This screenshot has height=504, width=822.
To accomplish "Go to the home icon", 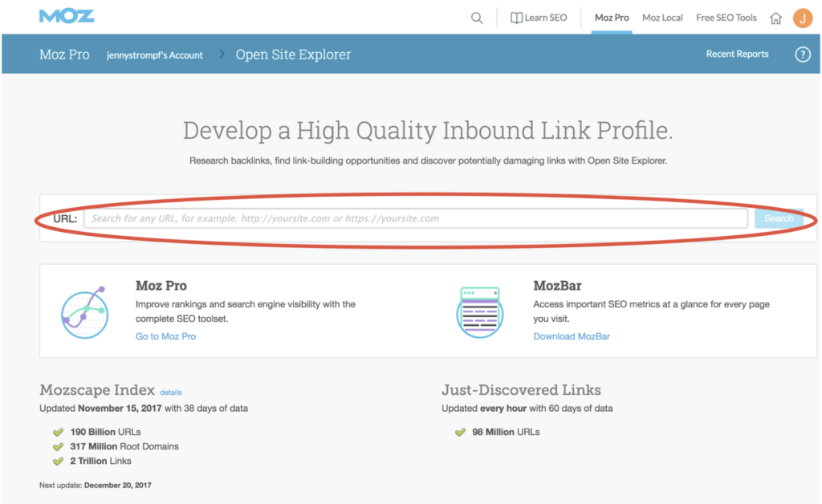I will point(776,18).
